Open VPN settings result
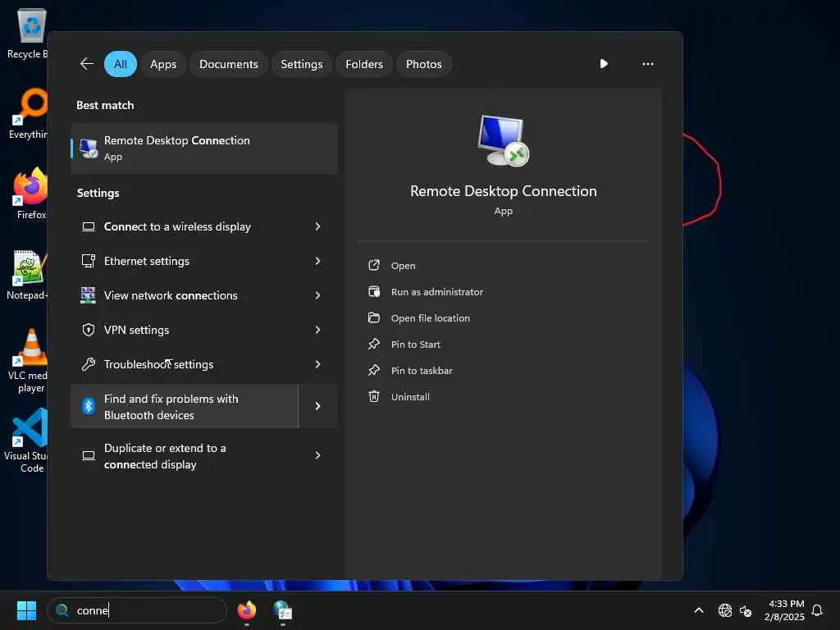The image size is (840, 630). pos(185,330)
